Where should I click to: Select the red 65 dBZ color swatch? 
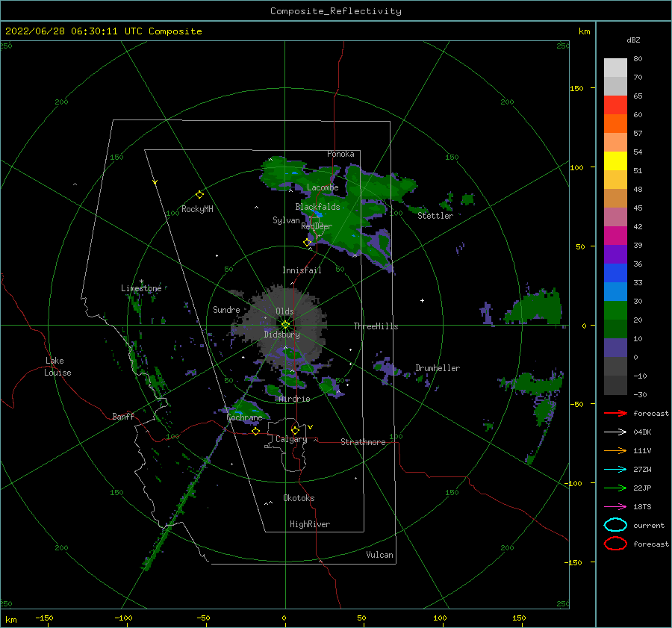click(x=615, y=105)
